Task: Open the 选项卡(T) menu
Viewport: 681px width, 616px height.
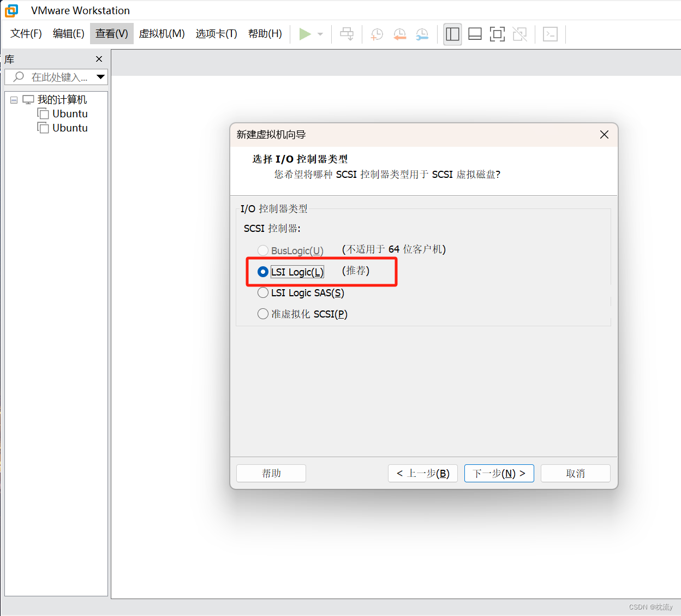Action: 217,34
